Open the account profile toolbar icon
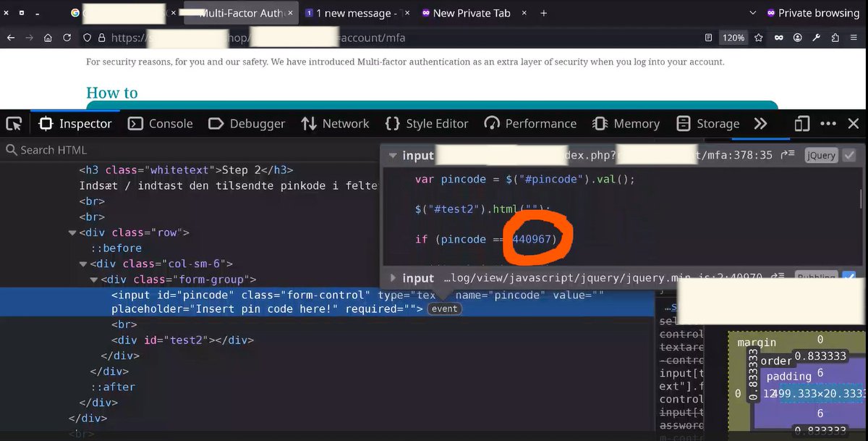Image resolution: width=868 pixels, height=441 pixels. click(x=797, y=38)
